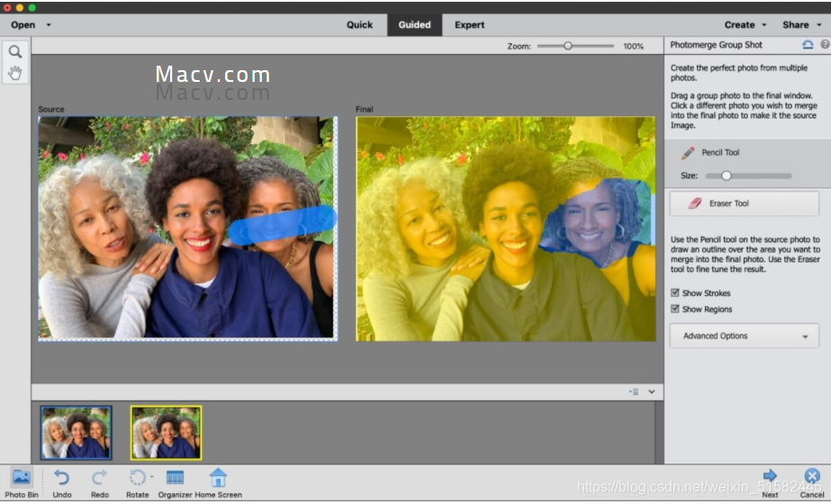This screenshot has width=831, height=504.
Task: Cancel the guided edit
Action: pos(812,482)
